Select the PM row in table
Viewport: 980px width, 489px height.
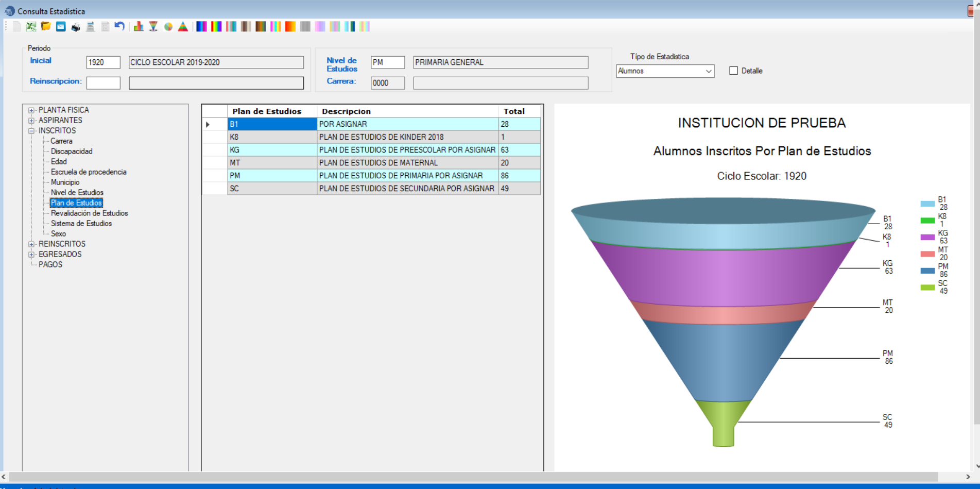tap(271, 176)
